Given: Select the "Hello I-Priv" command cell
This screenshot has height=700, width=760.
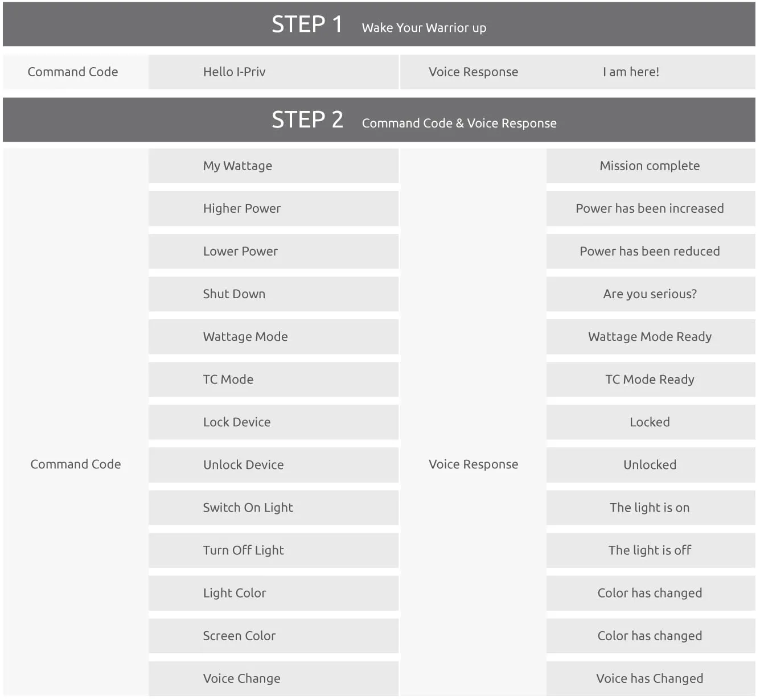Looking at the screenshot, I should pos(273,72).
